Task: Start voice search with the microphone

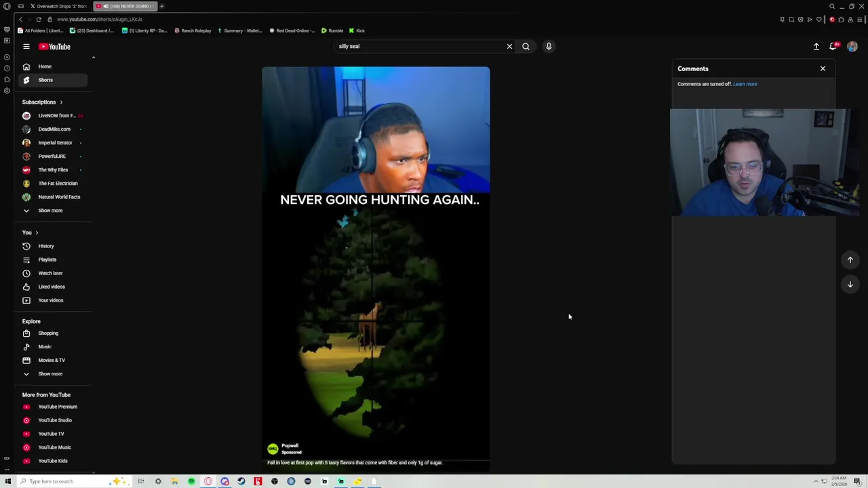Action: [x=549, y=47]
